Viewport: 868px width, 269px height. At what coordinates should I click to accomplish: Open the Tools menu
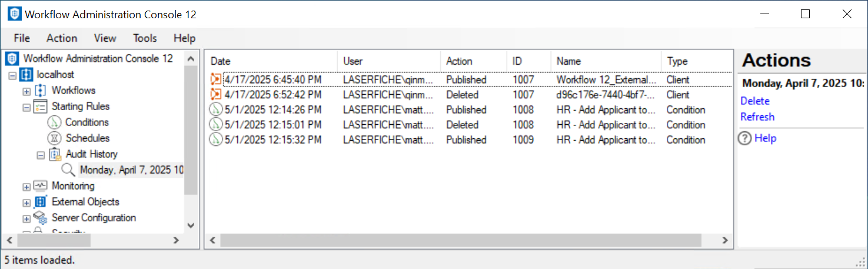pyautogui.click(x=145, y=38)
